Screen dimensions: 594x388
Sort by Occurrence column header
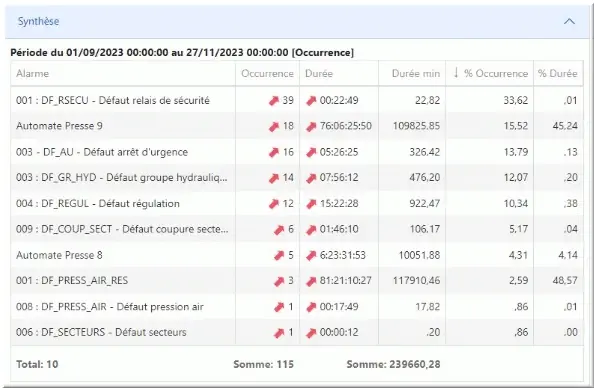pos(267,74)
